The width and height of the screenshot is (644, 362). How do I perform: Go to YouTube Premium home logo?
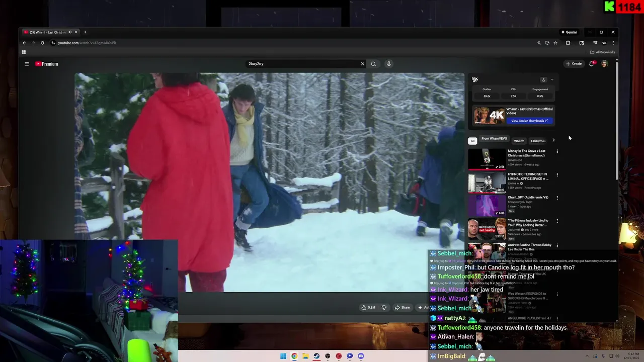(47, 64)
